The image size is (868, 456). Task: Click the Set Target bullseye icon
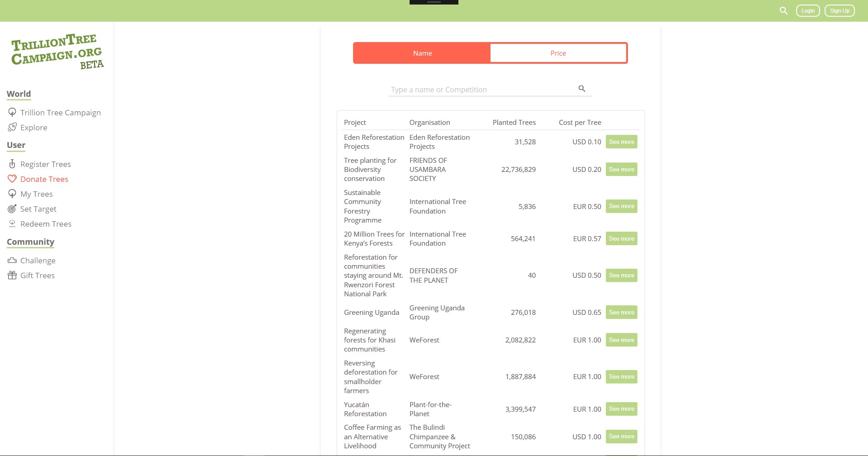(x=12, y=209)
